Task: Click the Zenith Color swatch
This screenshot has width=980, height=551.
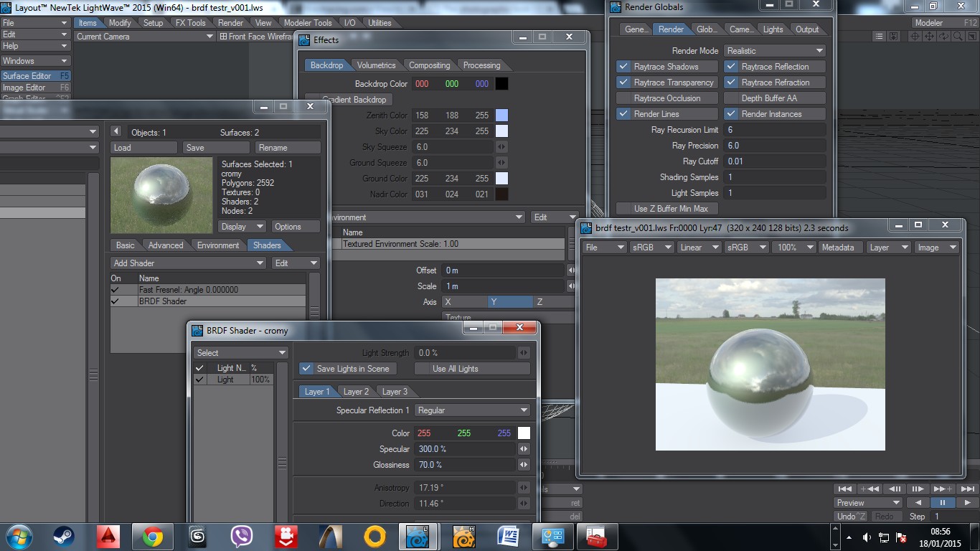Action: coord(501,116)
